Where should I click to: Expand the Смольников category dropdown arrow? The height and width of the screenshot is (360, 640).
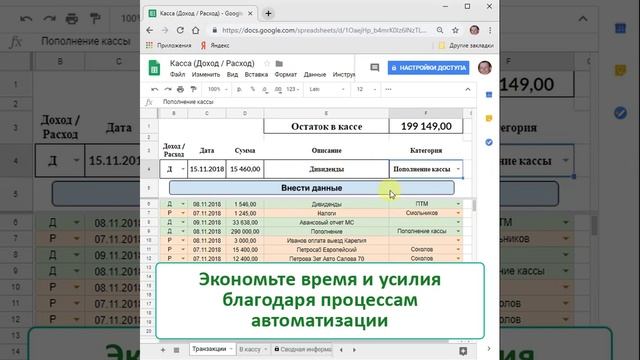pos(458,213)
